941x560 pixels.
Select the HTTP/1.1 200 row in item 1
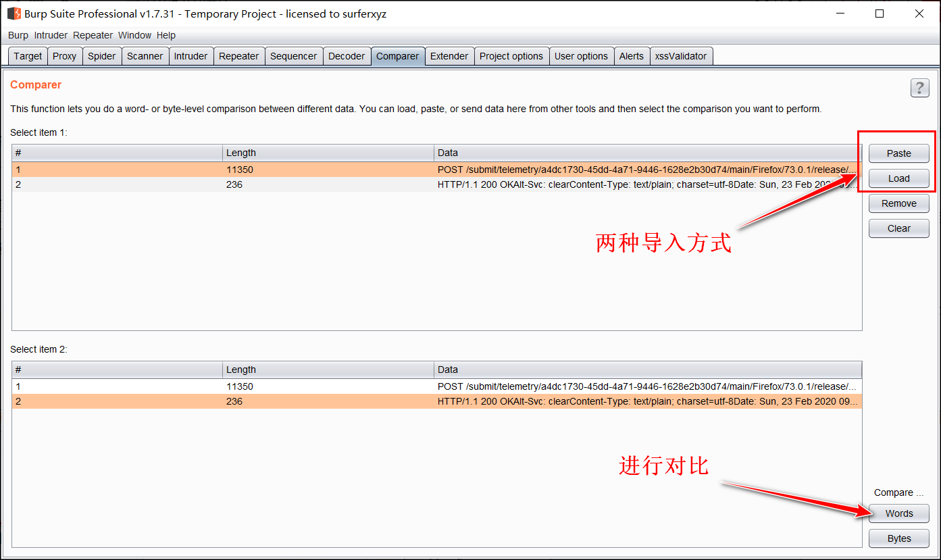click(x=437, y=184)
